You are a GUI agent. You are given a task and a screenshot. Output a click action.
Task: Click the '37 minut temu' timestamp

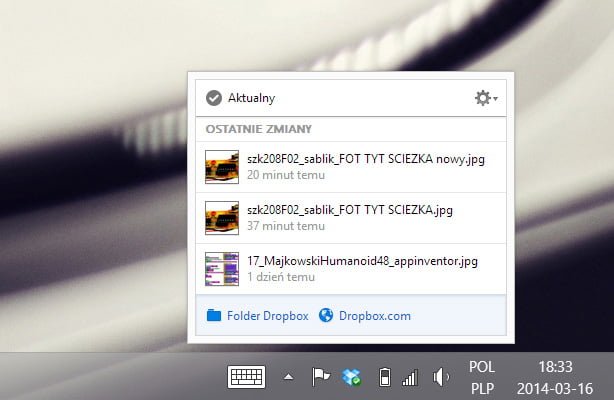point(286,226)
